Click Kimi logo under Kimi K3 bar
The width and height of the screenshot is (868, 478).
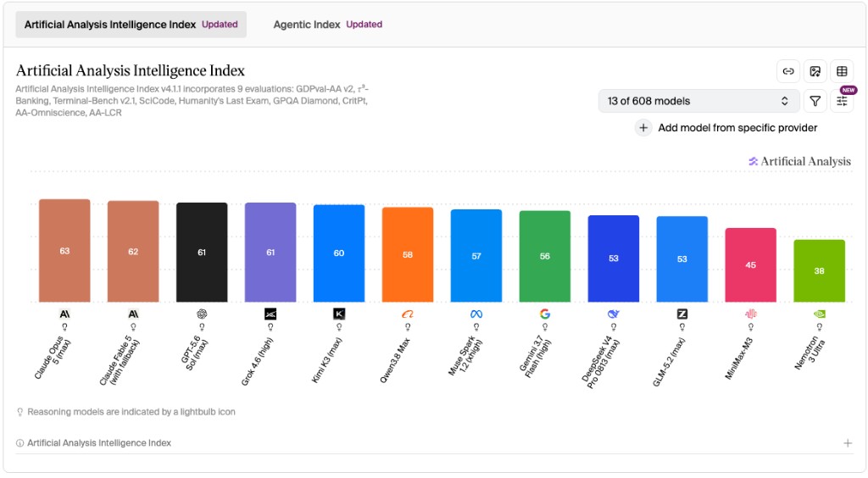339,314
